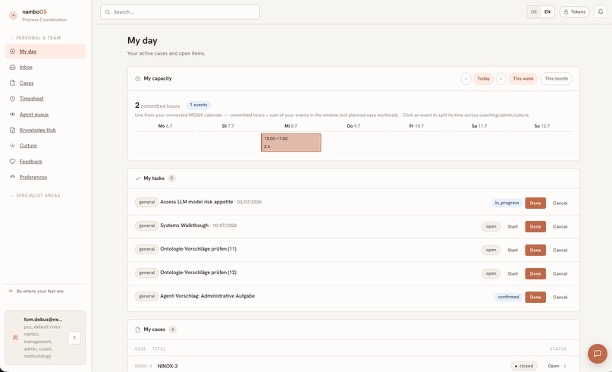This screenshot has width=612, height=372.
Task: Click the Feedback heart icon
Action: (12, 161)
